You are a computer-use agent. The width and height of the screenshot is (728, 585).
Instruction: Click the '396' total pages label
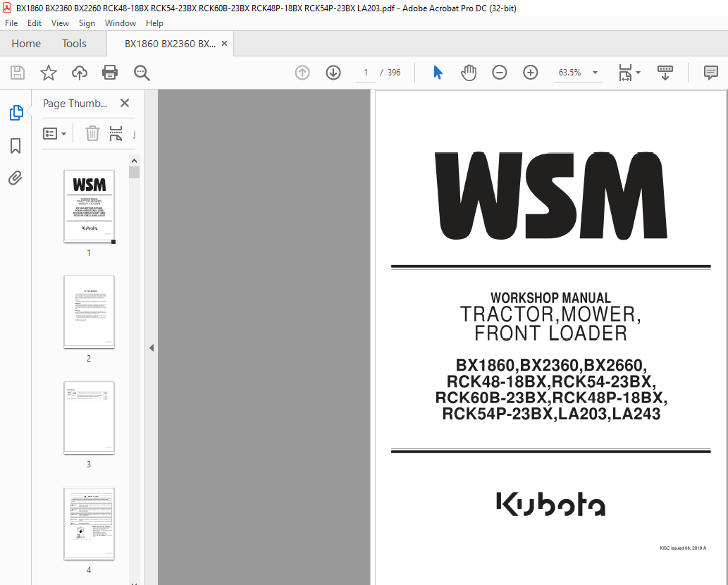(394, 73)
